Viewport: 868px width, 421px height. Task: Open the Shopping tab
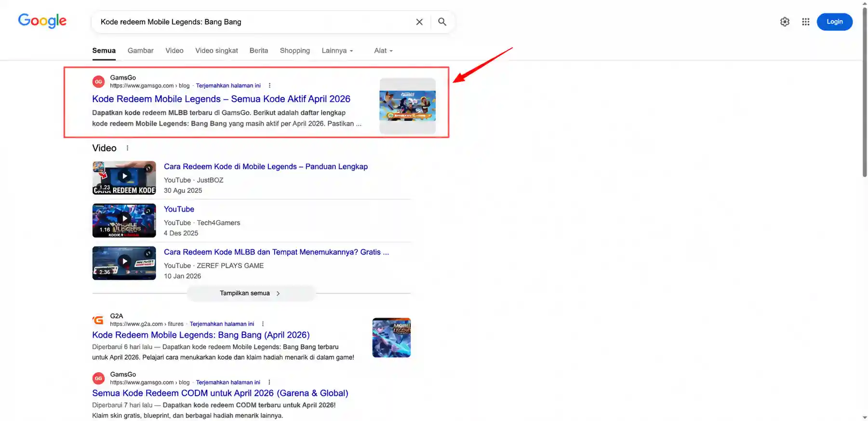click(295, 51)
